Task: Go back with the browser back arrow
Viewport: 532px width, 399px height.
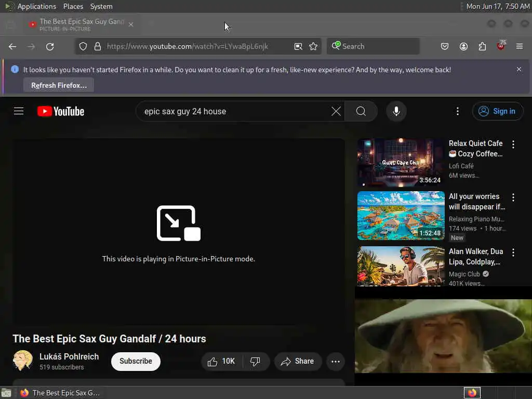Action: [x=12, y=46]
